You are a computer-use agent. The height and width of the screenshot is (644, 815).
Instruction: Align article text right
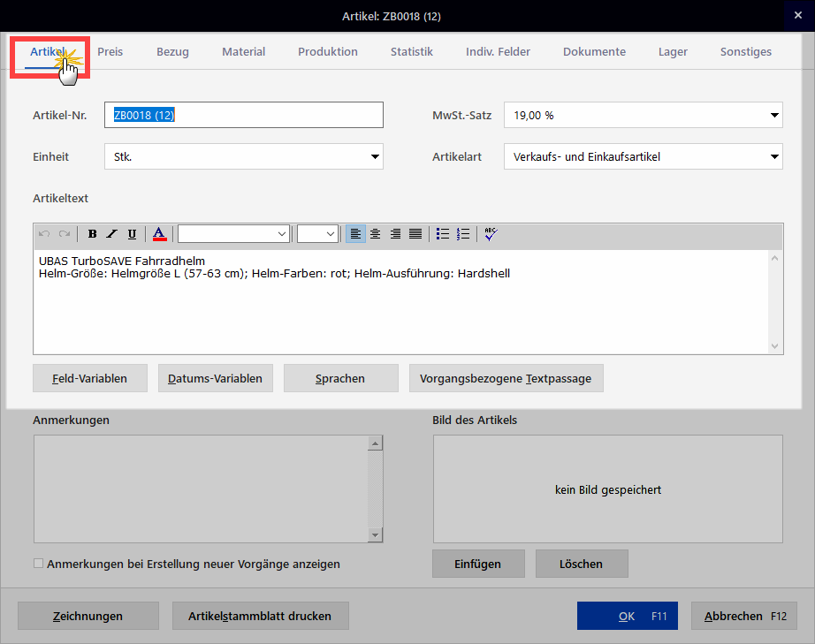click(x=395, y=234)
